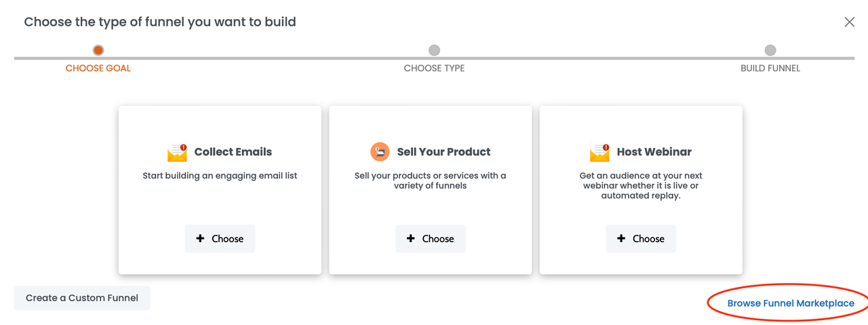Close the funnel type dialog
The width and height of the screenshot is (868, 325).
(849, 22)
